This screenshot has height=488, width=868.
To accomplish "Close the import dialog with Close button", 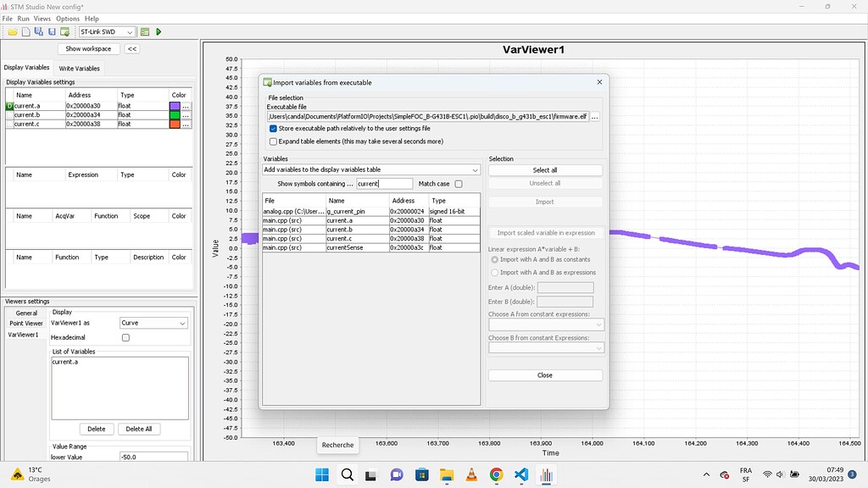I will pos(544,375).
